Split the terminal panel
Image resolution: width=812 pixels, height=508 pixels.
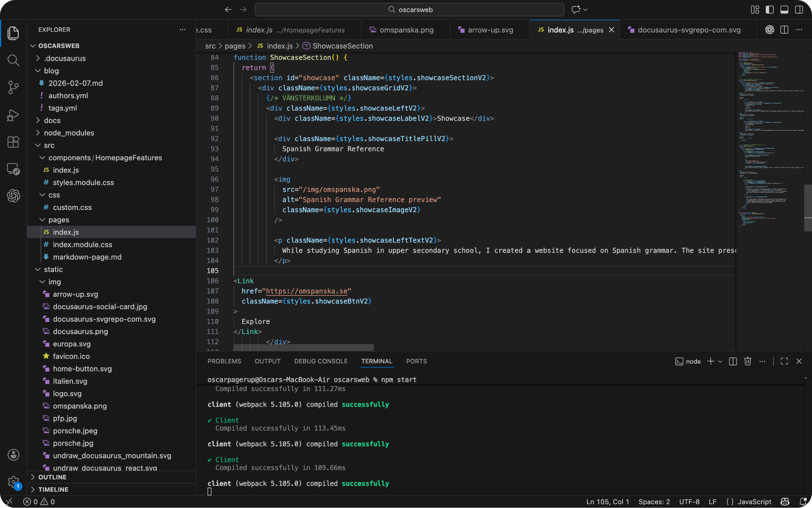733,361
